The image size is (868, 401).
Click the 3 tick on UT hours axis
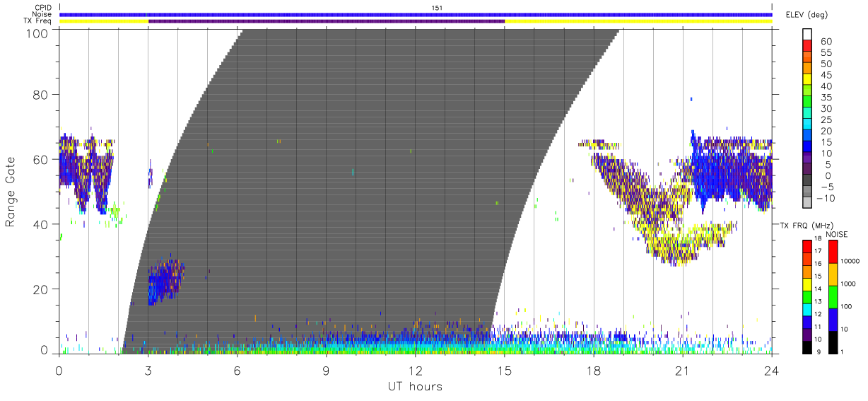[148, 370]
